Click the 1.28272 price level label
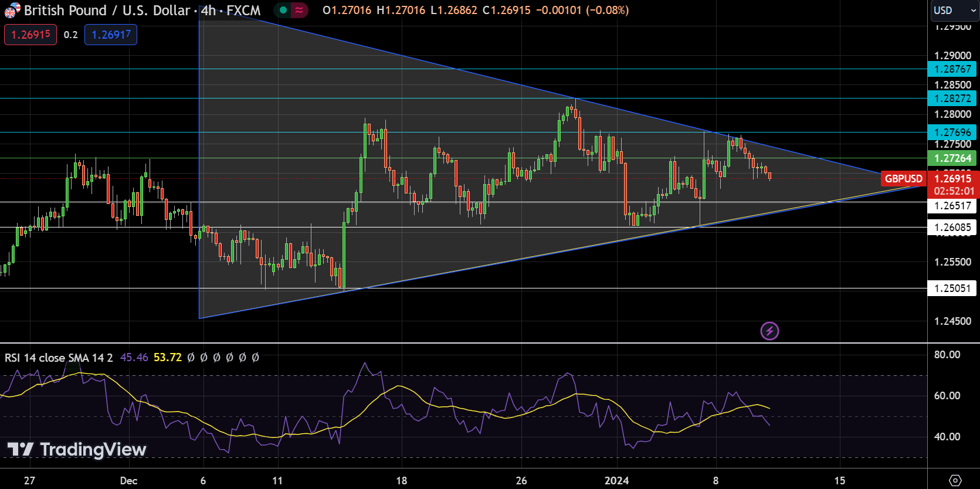 [x=952, y=99]
